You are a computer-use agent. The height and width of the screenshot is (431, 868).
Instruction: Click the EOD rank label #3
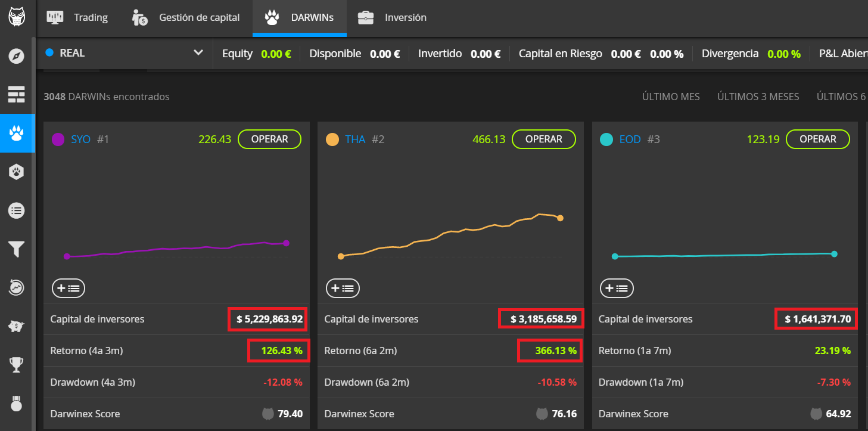pyautogui.click(x=653, y=139)
